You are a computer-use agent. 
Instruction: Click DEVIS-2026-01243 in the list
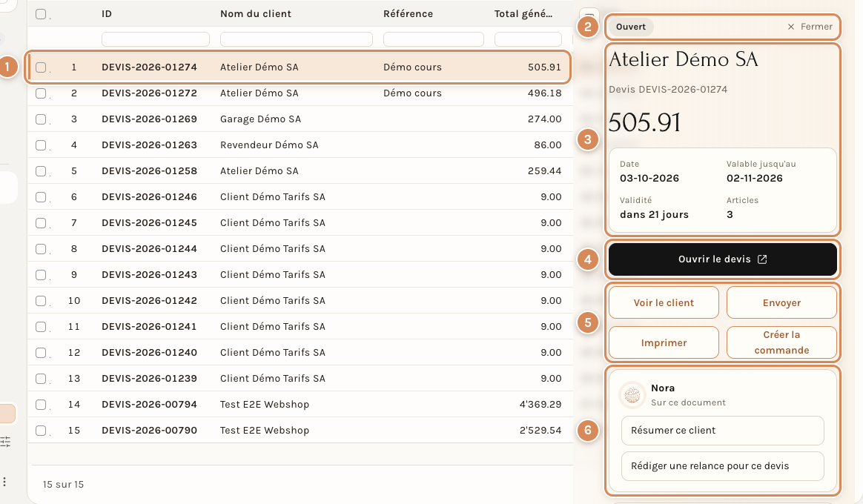click(149, 274)
